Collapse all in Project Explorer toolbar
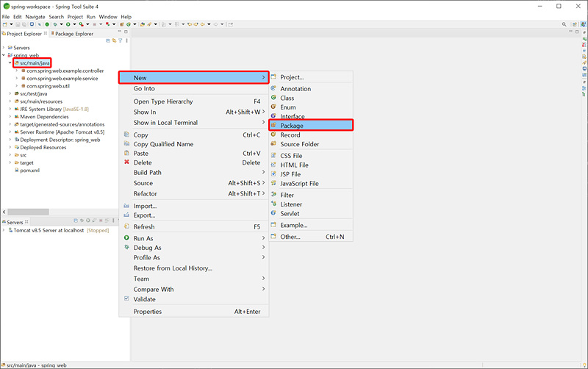The width and height of the screenshot is (588, 369). [108, 40]
